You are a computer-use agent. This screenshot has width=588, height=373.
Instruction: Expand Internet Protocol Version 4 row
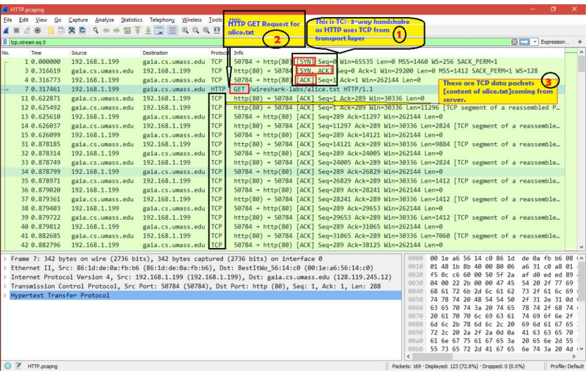5,277
